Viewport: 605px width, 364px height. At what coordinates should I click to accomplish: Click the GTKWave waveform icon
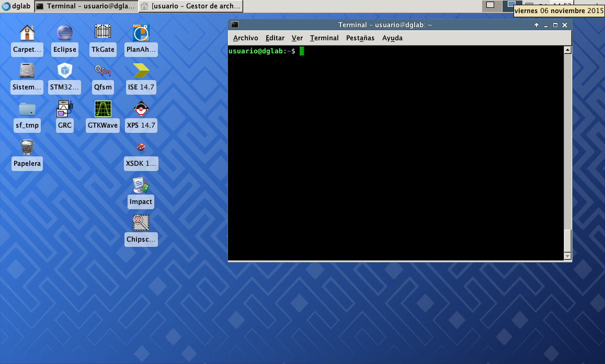coord(103,109)
